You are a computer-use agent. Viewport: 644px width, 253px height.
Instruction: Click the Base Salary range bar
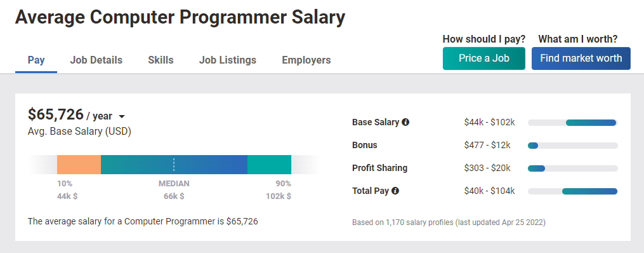(x=572, y=123)
